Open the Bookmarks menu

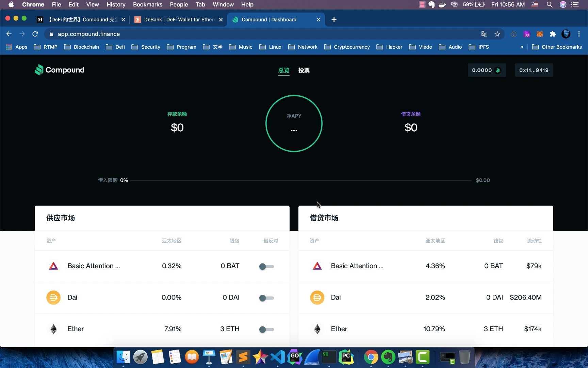(x=148, y=4)
